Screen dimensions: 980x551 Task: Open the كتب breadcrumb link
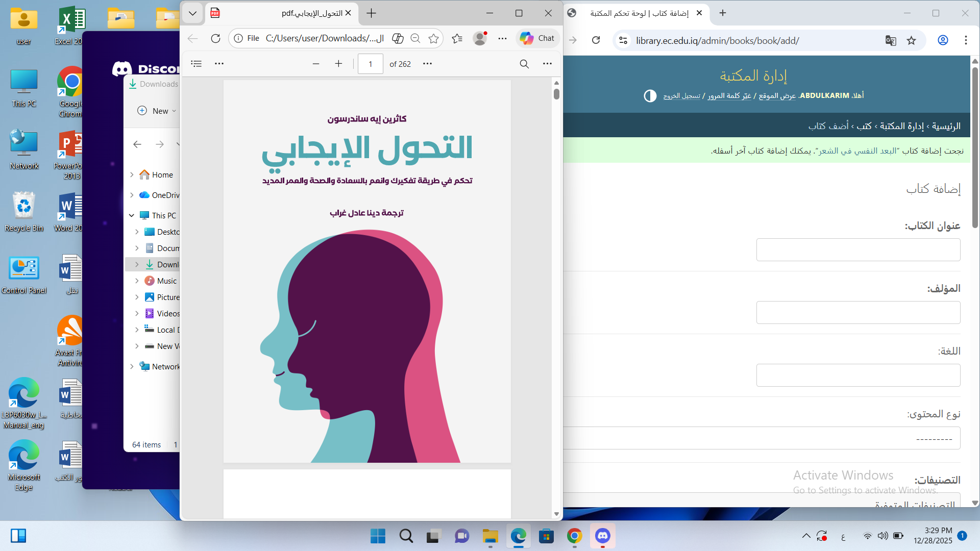tap(864, 126)
